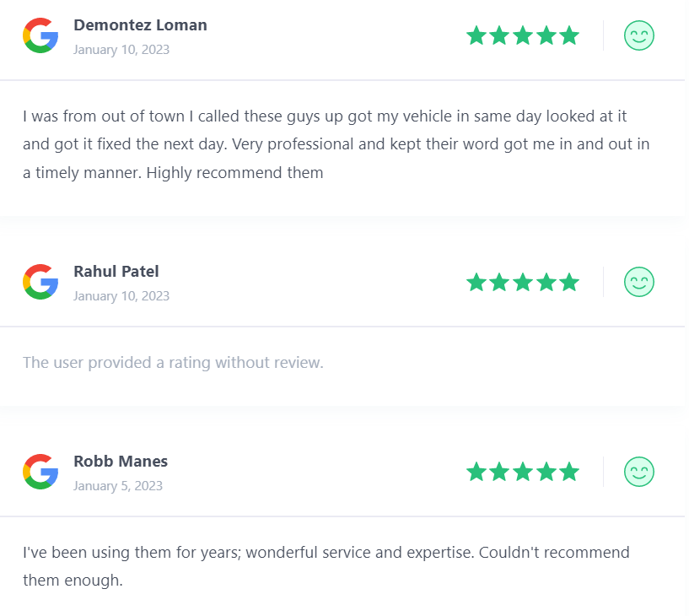
Task: Click the Google logo beside Demontez Loman
Action: click(x=40, y=35)
